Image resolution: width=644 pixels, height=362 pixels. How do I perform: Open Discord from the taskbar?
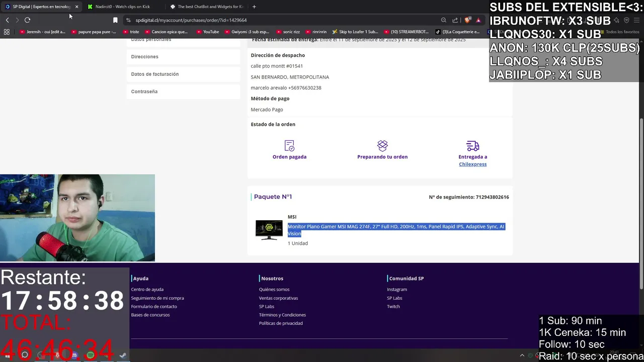74,355
